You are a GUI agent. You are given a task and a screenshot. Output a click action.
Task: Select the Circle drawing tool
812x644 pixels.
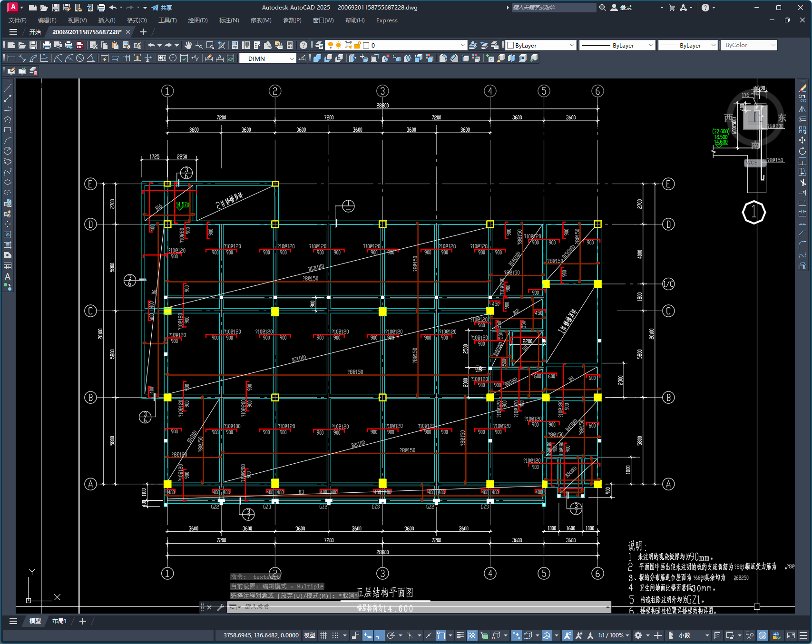[8, 151]
